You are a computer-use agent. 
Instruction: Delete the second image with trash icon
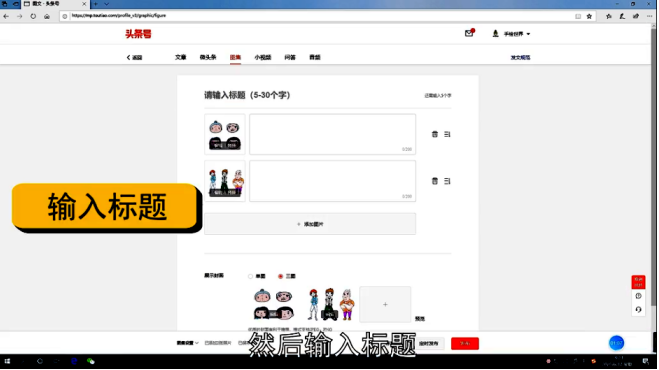[435, 181]
